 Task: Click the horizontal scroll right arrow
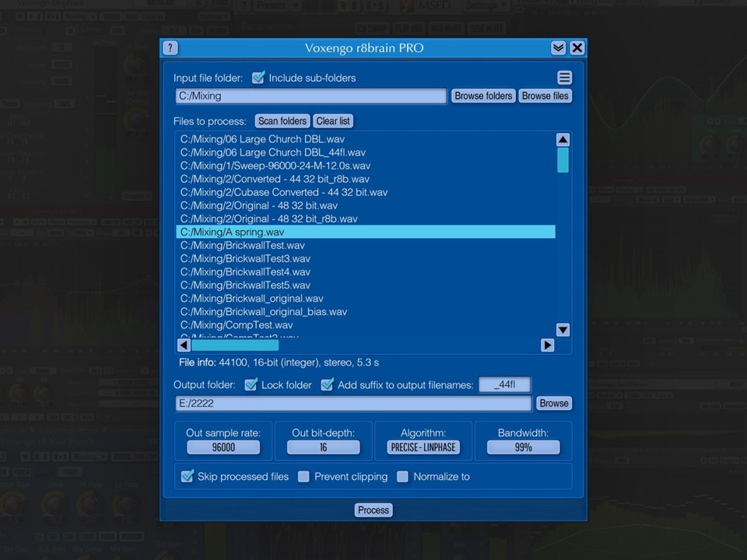pos(547,345)
